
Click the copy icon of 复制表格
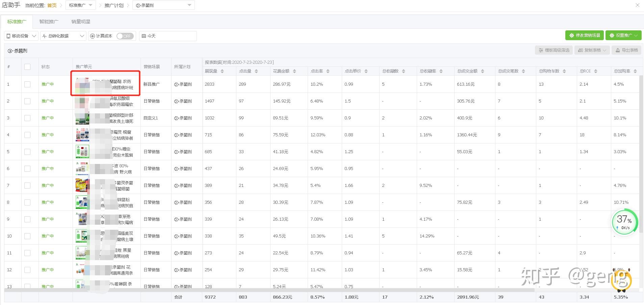[x=581, y=50]
